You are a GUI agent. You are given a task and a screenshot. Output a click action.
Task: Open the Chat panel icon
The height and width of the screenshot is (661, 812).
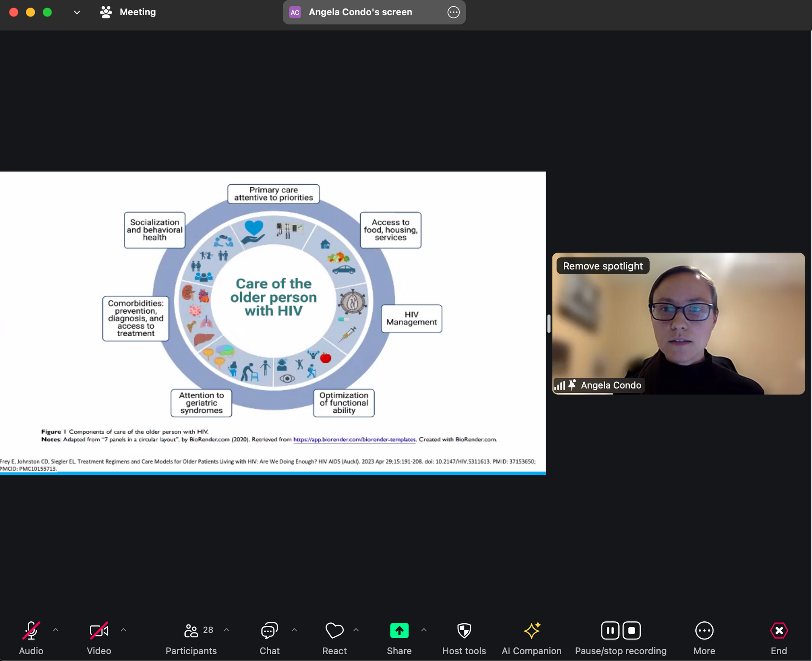pyautogui.click(x=269, y=630)
